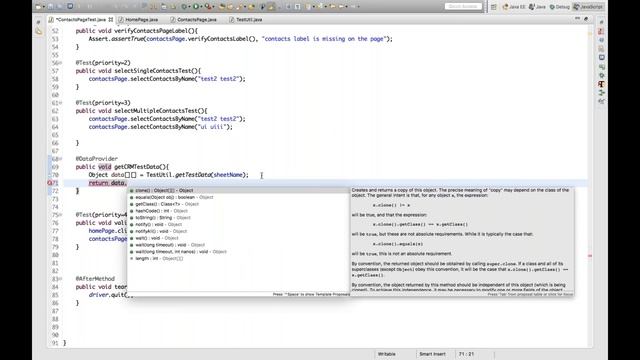
Task: Click the New file toolbar icon
Action: point(38,7)
